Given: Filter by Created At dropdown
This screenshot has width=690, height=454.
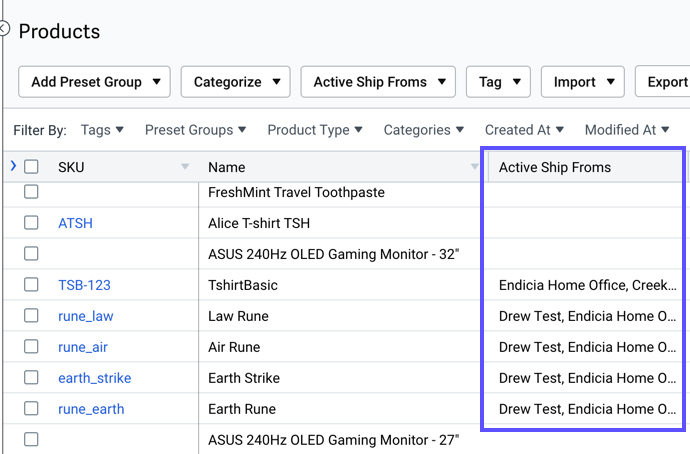Looking at the screenshot, I should pyautogui.click(x=524, y=130).
